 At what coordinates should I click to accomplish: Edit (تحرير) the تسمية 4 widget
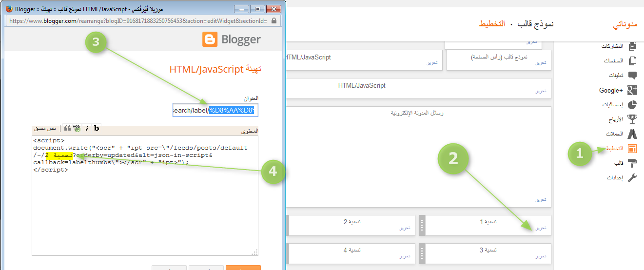point(405,256)
